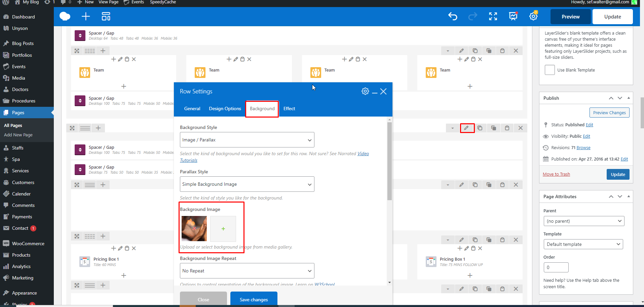Click the highlighted row edit pencil icon
Viewport: 644px width, 307px height.
click(466, 128)
